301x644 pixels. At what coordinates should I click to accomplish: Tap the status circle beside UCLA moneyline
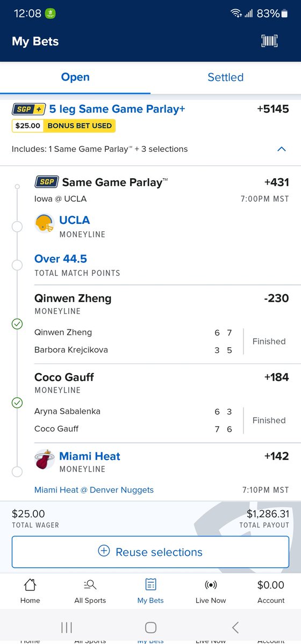(x=17, y=226)
